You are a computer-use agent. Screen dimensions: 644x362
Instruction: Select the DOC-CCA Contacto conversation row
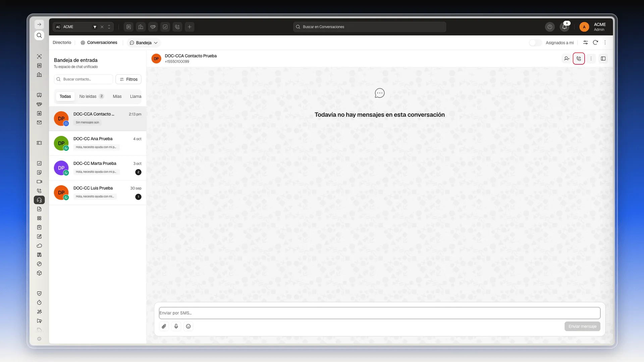98,119
